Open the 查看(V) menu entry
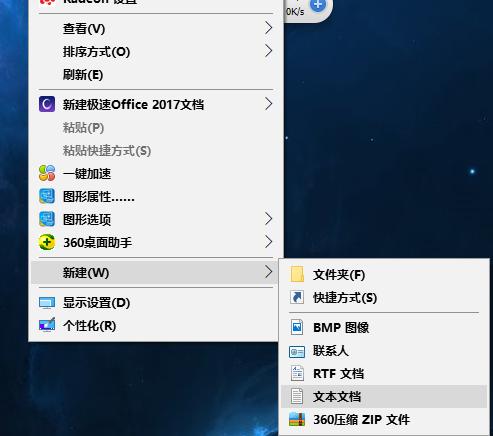The width and height of the screenshot is (493, 436). pos(155,28)
